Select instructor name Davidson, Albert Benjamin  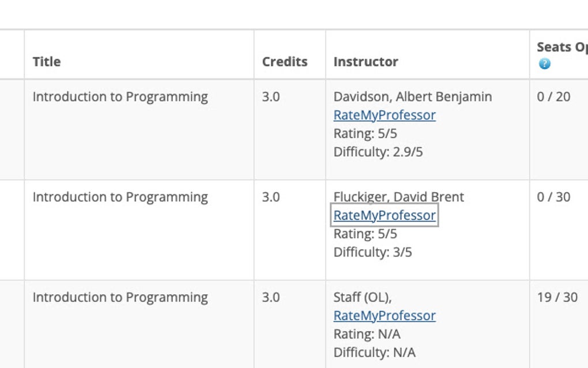(x=412, y=96)
